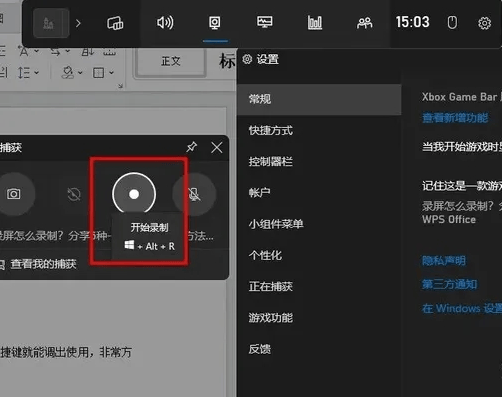Start recording with the round record button
The height and width of the screenshot is (397, 502).
coord(134,194)
